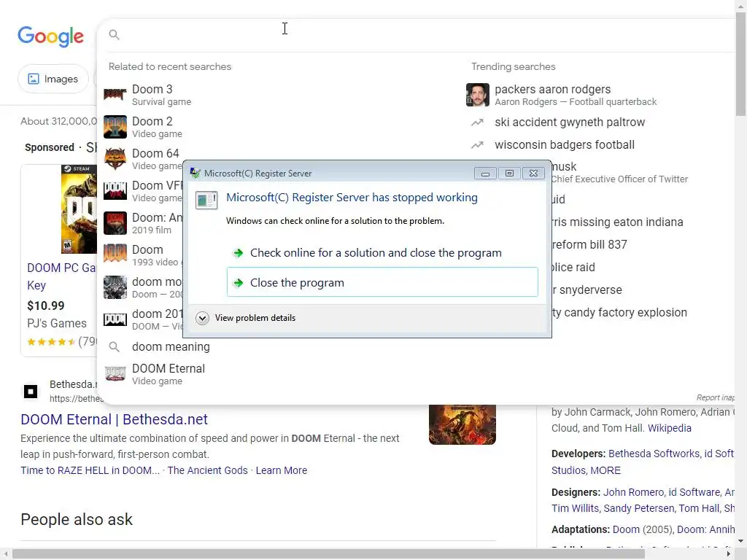Open DOOM PC Game Key sponsored product link
Screen dimensions: 747x560
coord(61,276)
